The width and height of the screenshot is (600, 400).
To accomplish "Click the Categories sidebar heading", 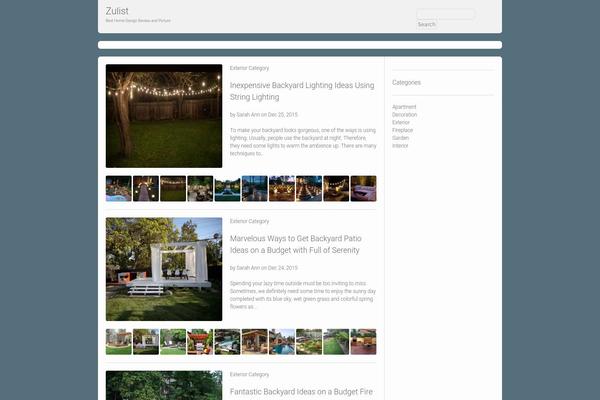I will (x=406, y=82).
